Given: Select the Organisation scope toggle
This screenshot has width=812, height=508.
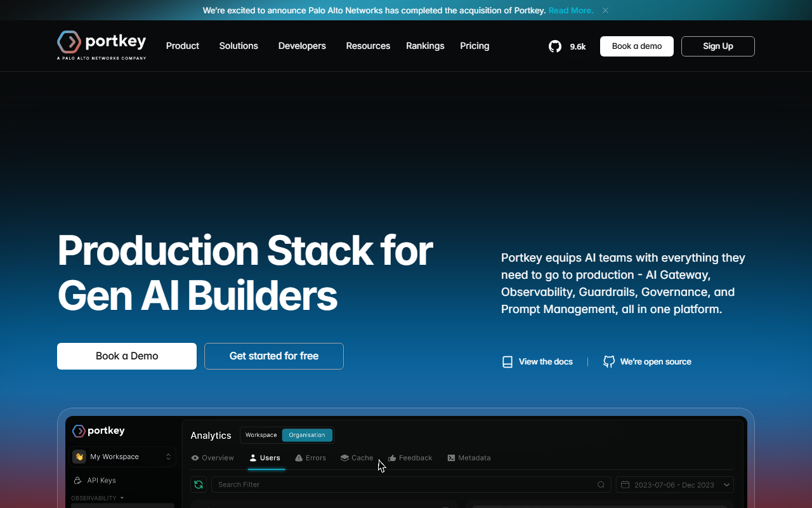Looking at the screenshot, I should tap(307, 435).
